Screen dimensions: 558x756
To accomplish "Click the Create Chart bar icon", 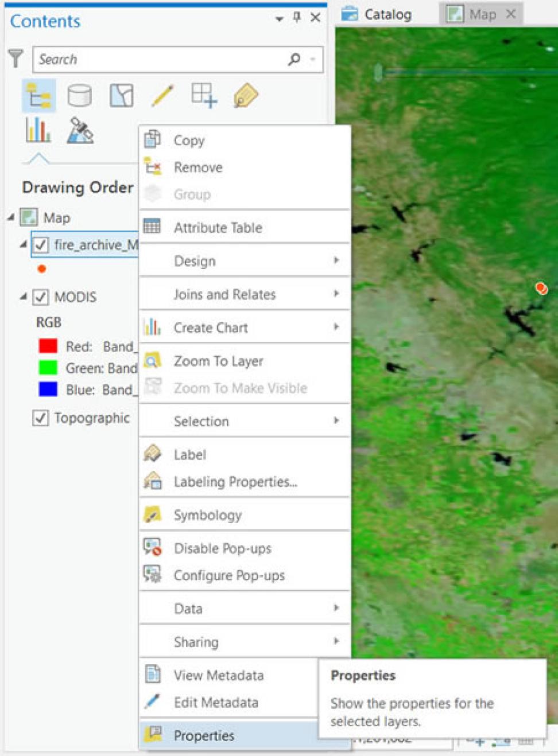I will click(152, 327).
